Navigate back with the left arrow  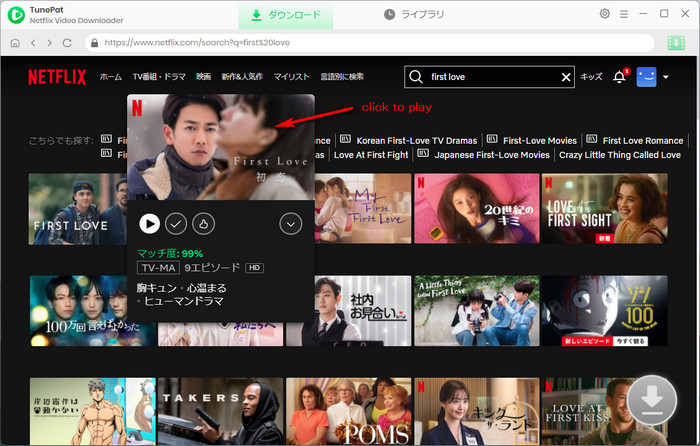click(33, 43)
